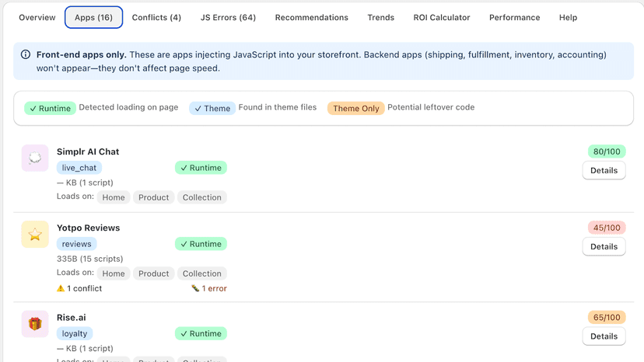Click the Home page chip for Simplr AI Chat
The height and width of the screenshot is (362, 644).
pos(114,197)
